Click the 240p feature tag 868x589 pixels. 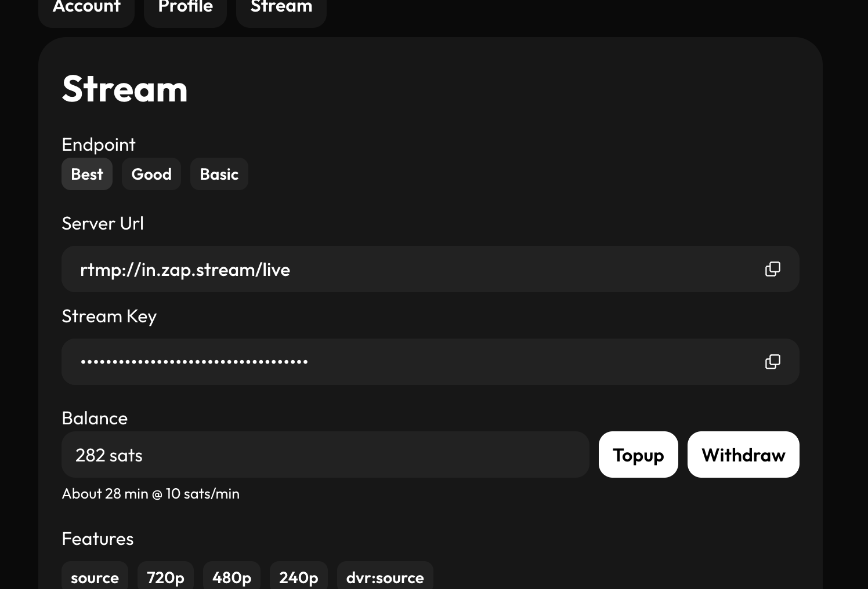click(298, 577)
